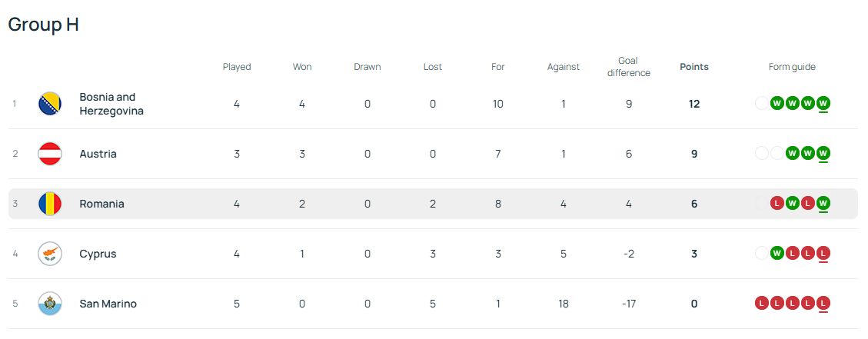Click Bosnia's latest underlined W form badge
The width and height of the screenshot is (868, 339).
click(823, 104)
